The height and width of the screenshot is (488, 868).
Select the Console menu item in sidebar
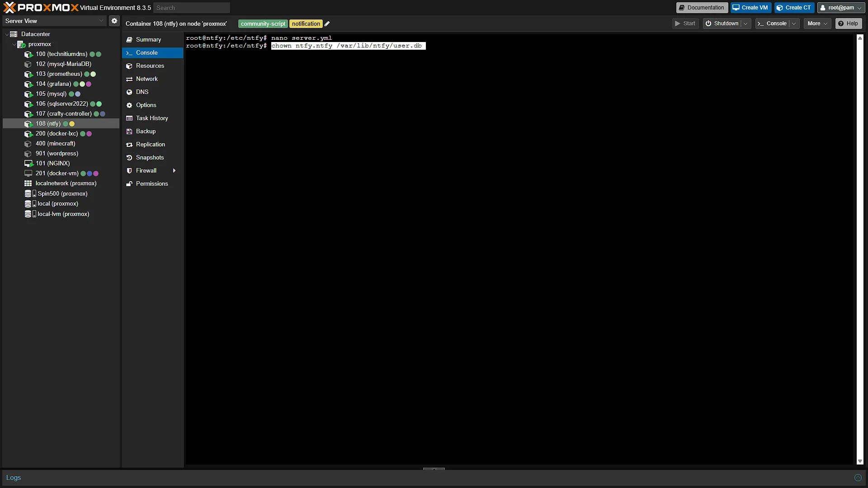[152, 53]
